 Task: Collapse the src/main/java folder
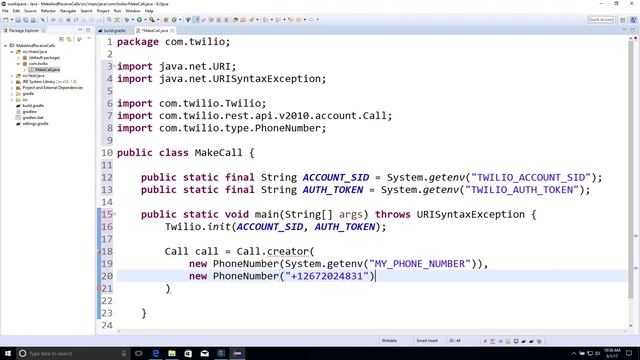click(x=12, y=52)
